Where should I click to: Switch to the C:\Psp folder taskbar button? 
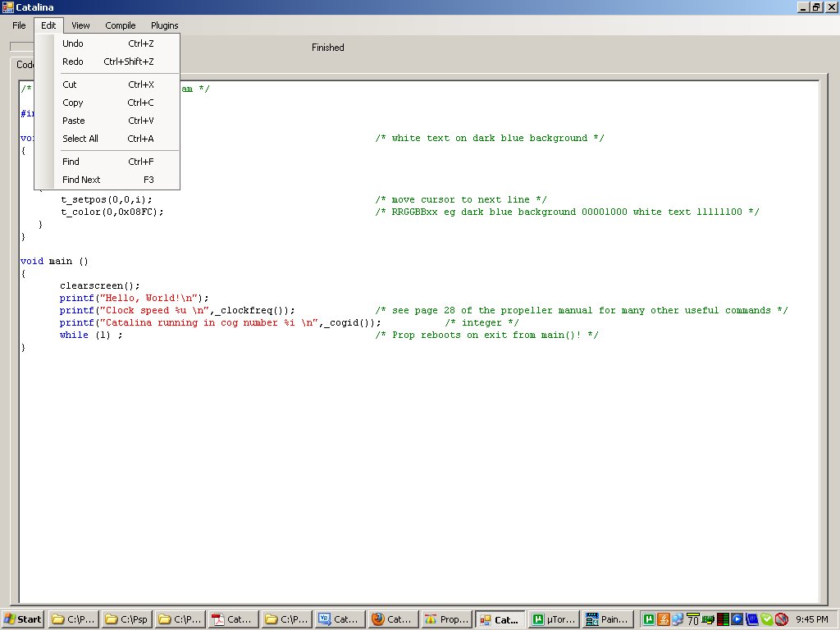tap(127, 619)
